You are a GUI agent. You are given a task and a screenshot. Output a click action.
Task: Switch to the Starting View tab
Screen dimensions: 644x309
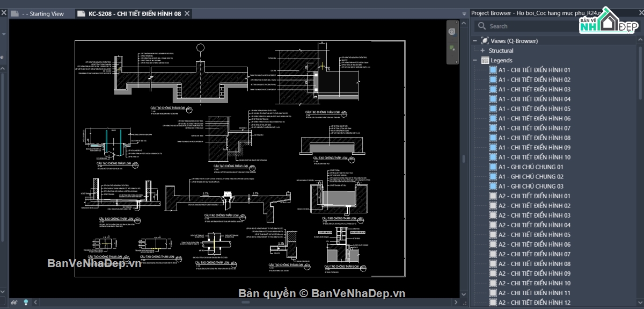coord(43,14)
